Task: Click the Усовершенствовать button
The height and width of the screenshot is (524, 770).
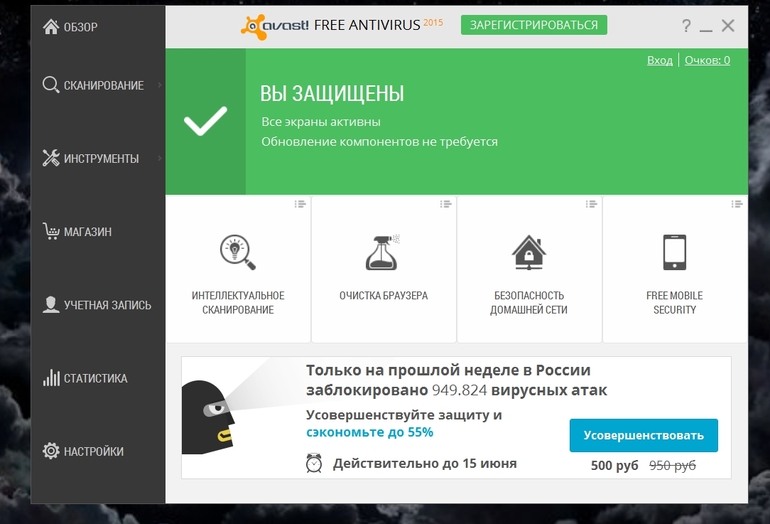Action: (x=643, y=435)
